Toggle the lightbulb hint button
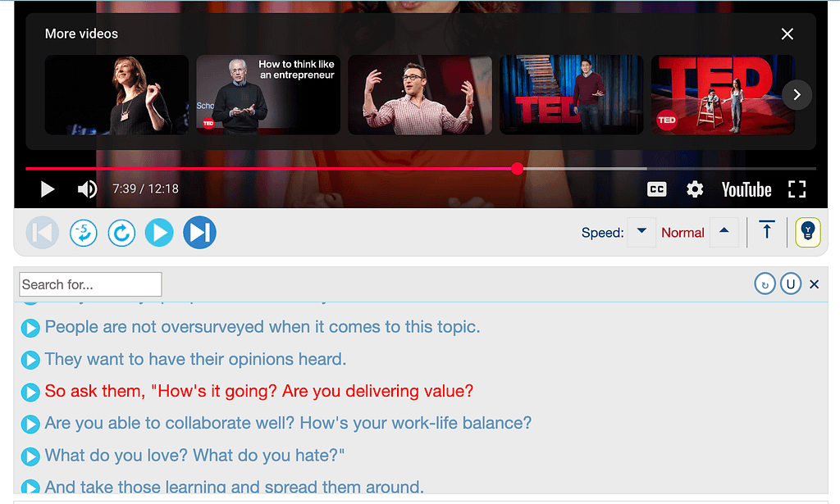This screenshot has height=504, width=840. [x=807, y=232]
